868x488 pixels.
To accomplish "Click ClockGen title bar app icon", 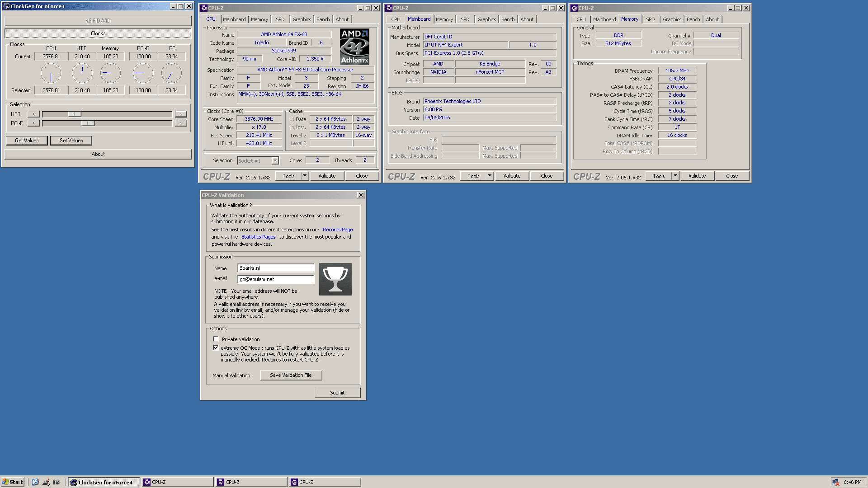I will (6, 6).
